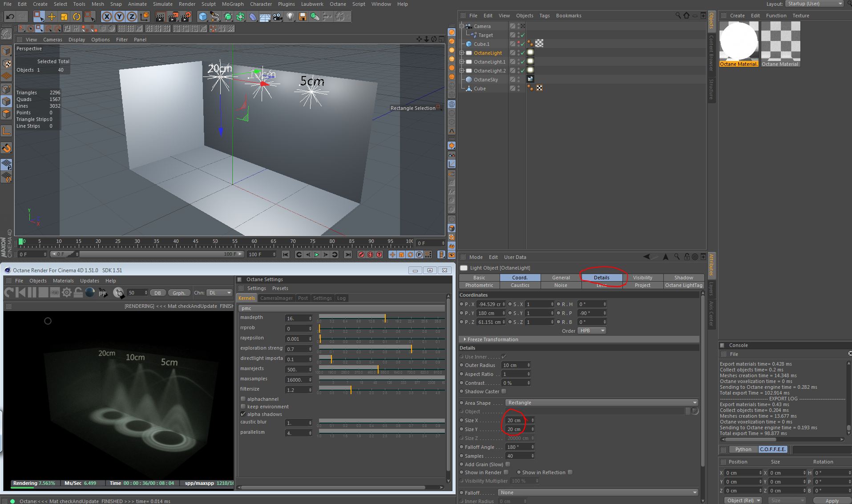Image resolution: width=852 pixels, height=504 pixels.
Task: Switch to the Photometric tab
Action: pos(479,285)
